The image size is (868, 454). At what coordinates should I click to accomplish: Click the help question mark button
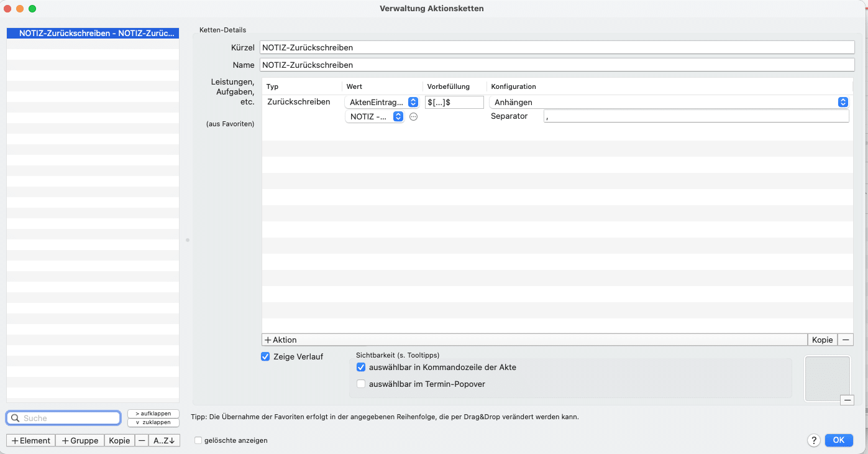click(813, 440)
